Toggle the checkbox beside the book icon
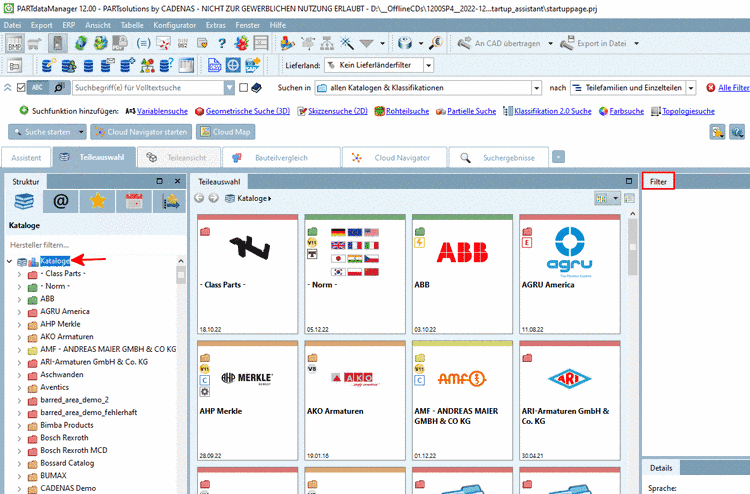750x494 pixels. [243, 88]
